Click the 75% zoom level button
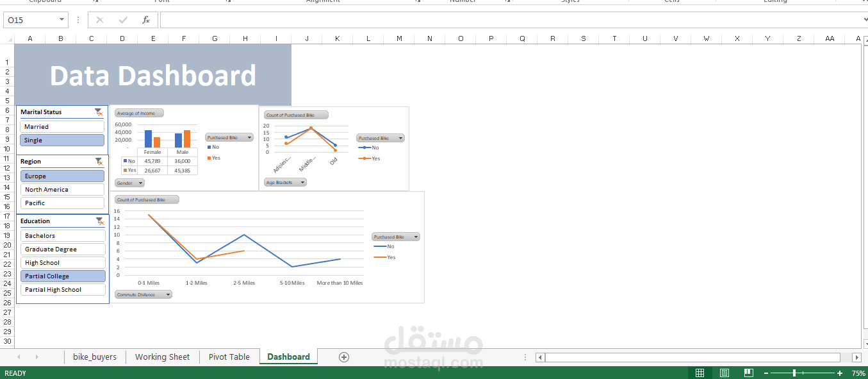 click(858, 373)
